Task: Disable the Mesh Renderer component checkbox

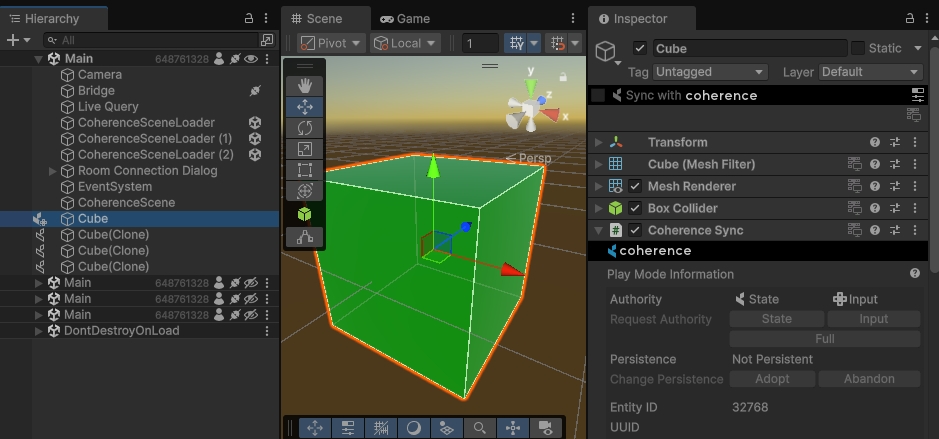Action: tap(635, 186)
